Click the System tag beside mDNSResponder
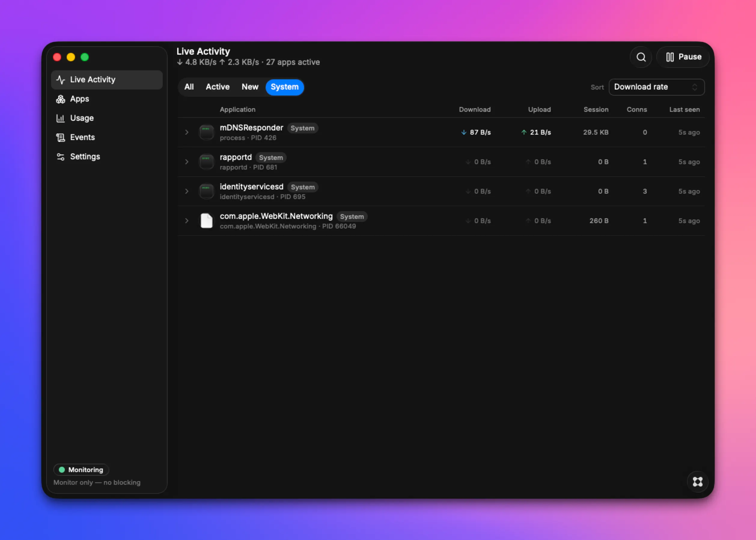Viewport: 756px width, 540px height. (302, 128)
